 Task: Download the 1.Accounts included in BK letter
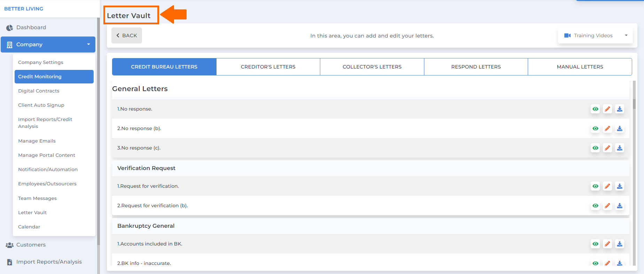pos(620,244)
